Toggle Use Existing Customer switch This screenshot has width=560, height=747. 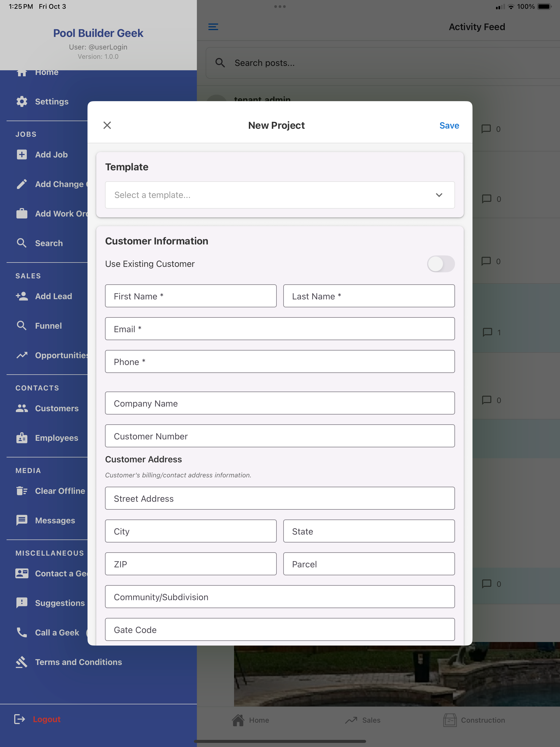(x=441, y=264)
